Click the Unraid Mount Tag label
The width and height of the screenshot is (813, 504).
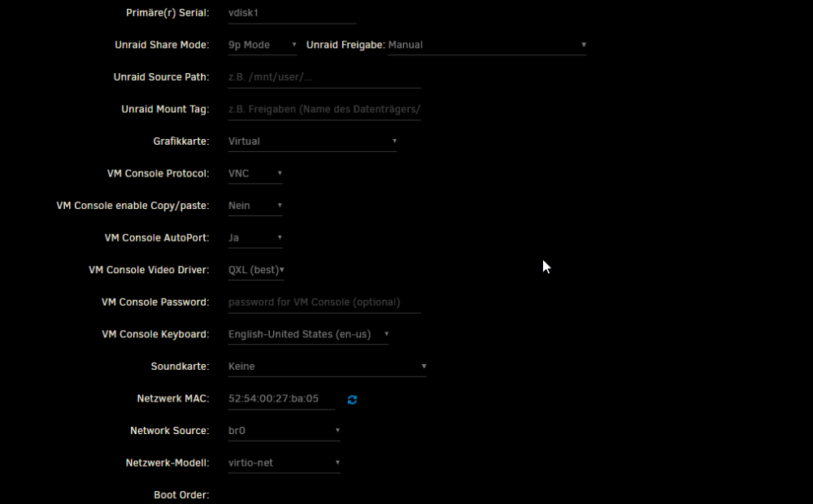coord(165,110)
